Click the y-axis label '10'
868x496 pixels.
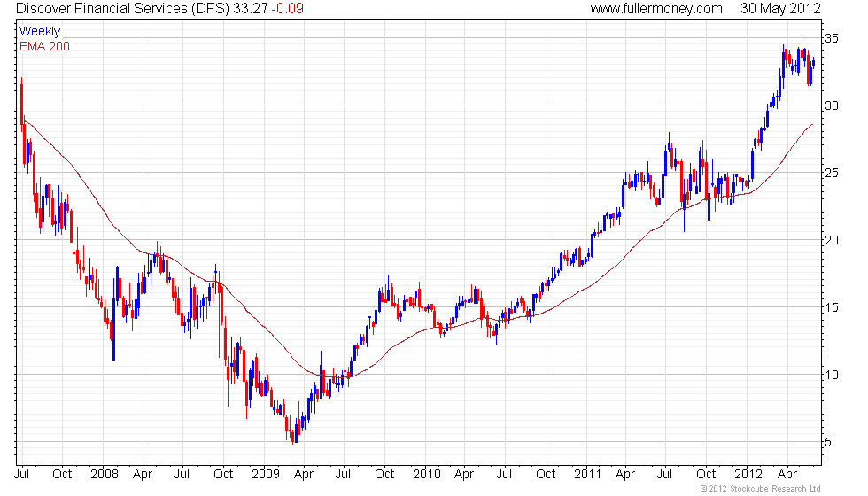coord(832,375)
